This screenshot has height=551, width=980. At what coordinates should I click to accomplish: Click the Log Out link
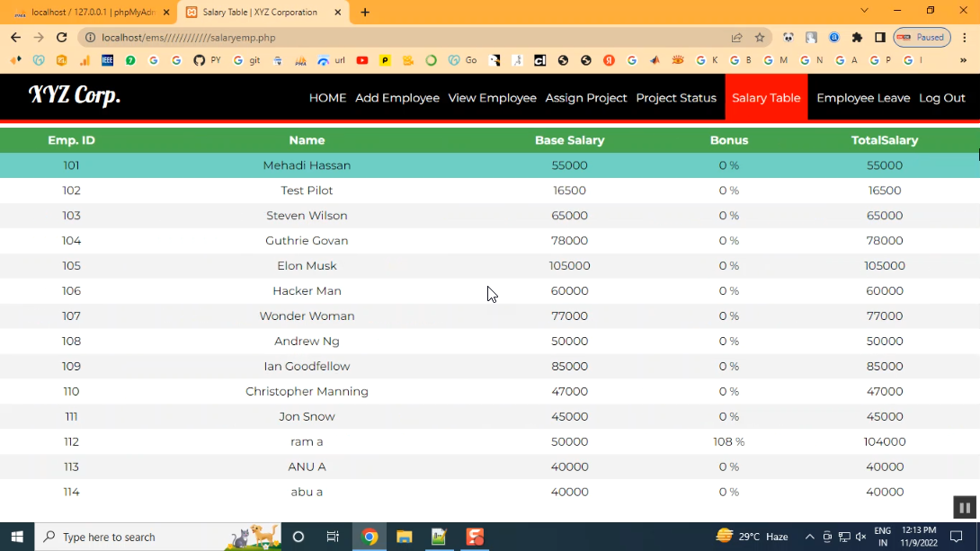941,98
